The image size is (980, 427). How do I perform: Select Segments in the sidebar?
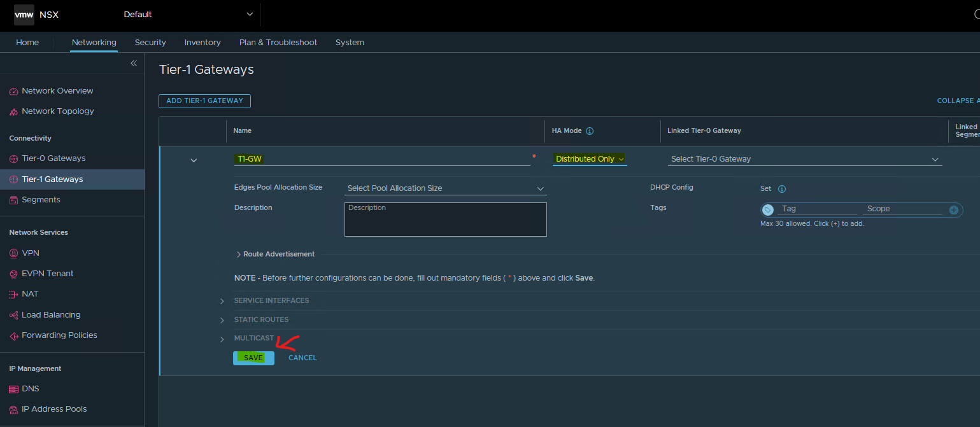41,200
